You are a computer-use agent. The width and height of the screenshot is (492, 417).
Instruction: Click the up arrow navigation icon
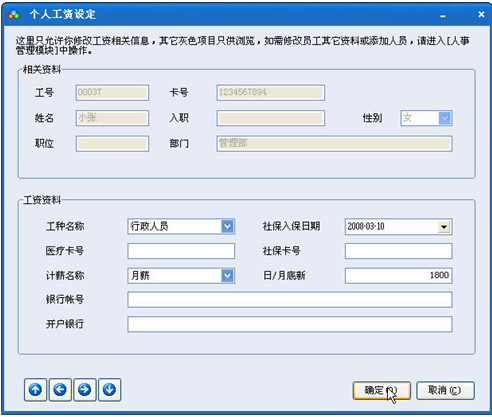35,389
